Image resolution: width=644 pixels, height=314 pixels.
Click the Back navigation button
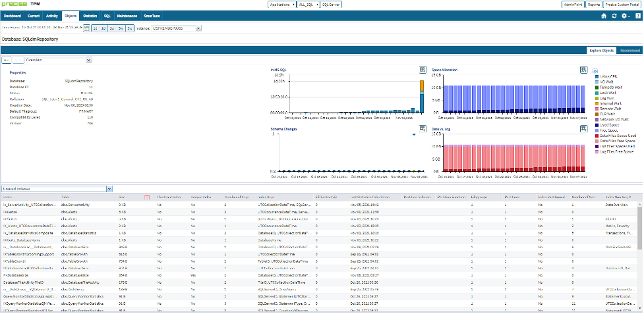[x=7, y=60]
